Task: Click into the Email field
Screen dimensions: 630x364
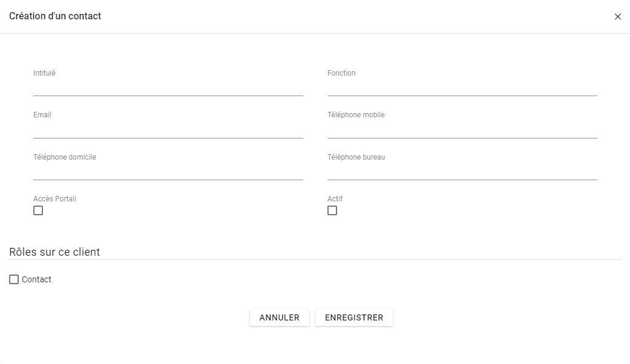Action: [x=168, y=130]
